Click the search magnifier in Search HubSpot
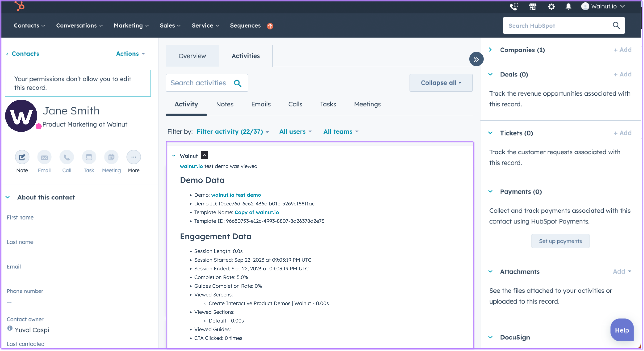This screenshot has height=351, width=644. [616, 25]
